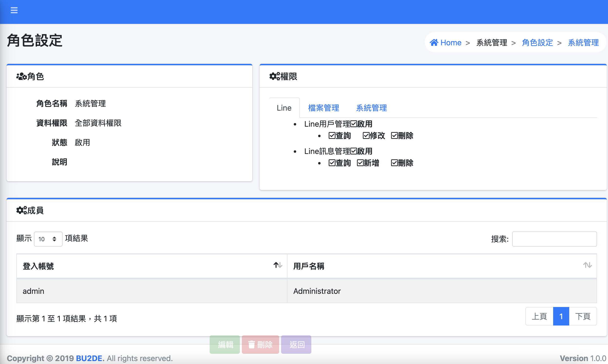Toggle Line用戶管理 啟用 checkbox
This screenshot has width=608, height=364.
[353, 124]
